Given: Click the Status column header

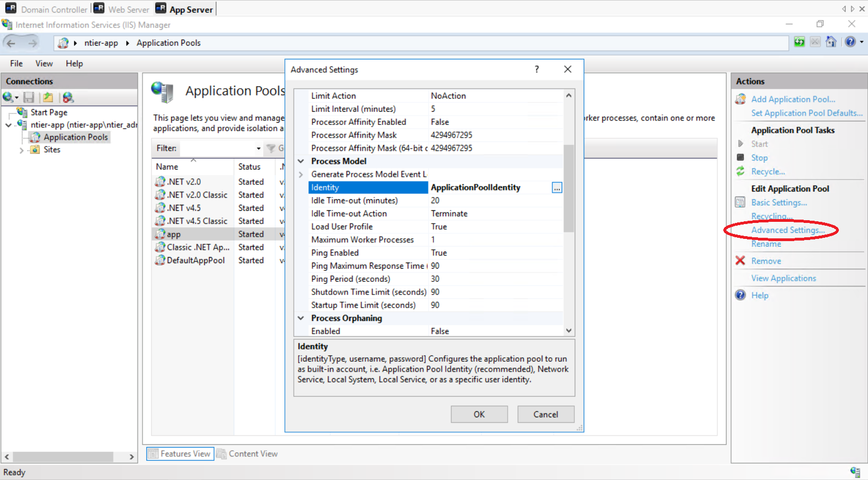Looking at the screenshot, I should click(x=254, y=166).
